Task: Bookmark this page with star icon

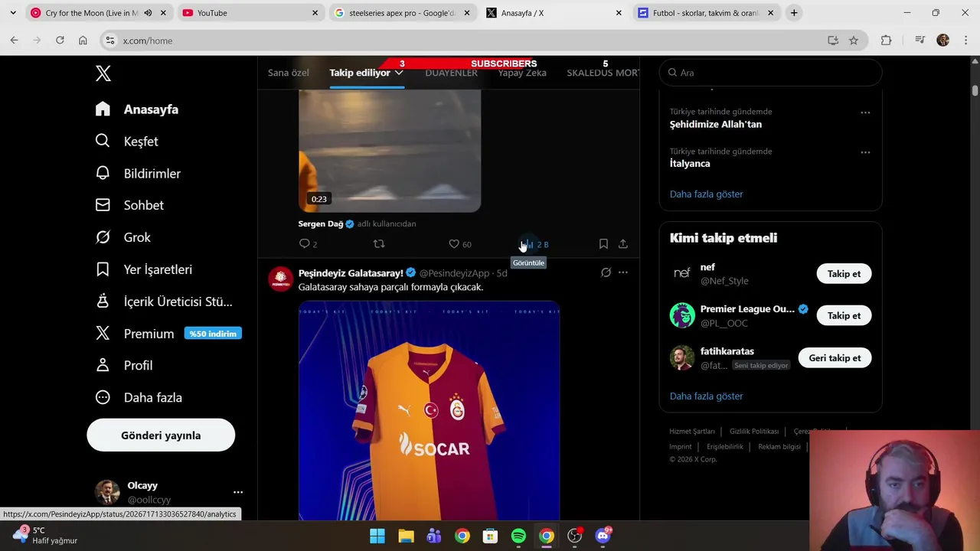Action: pyautogui.click(x=854, y=40)
